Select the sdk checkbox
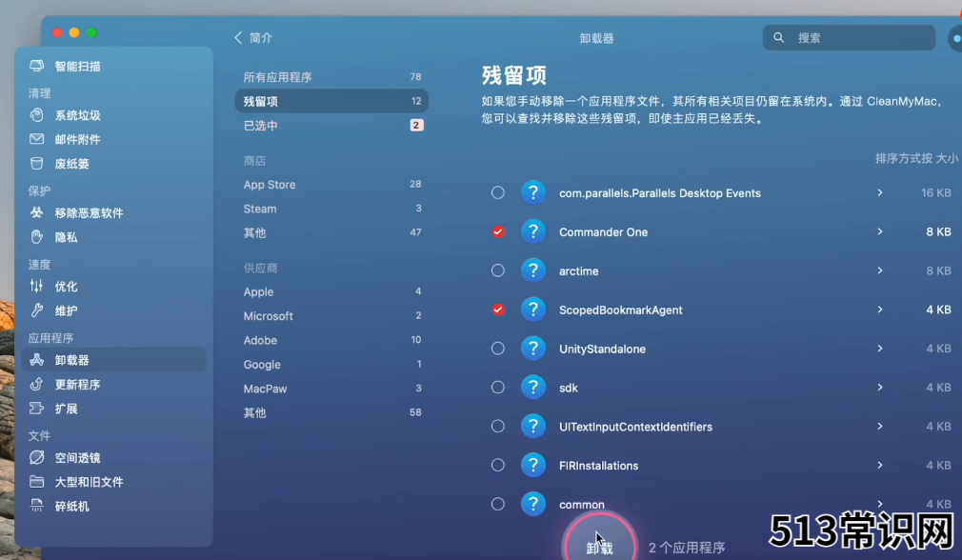962x560 pixels. (x=498, y=387)
